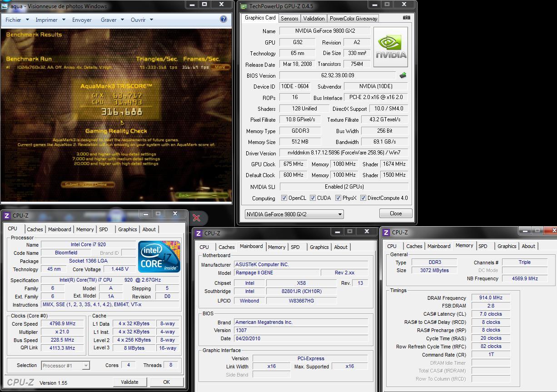Click the GPU-Z title bar icon
557x392 pixels.
pos(244,6)
